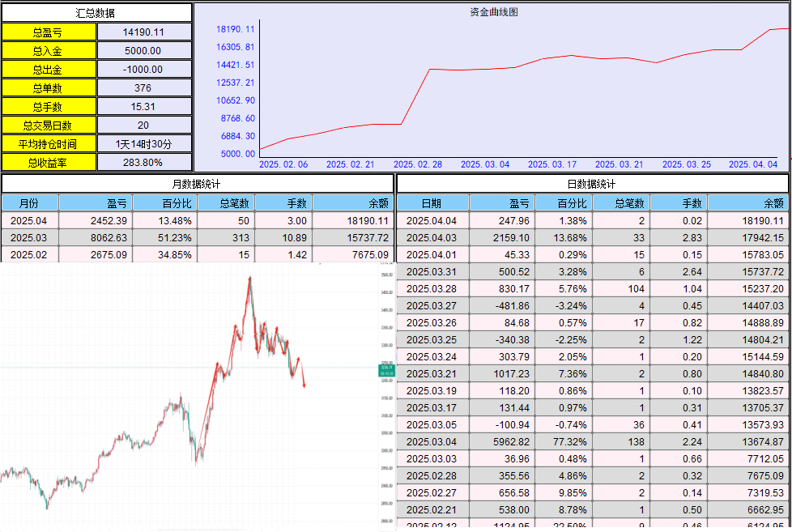
Task: Sort daily statistics by 日期 column header
Action: pyautogui.click(x=432, y=203)
